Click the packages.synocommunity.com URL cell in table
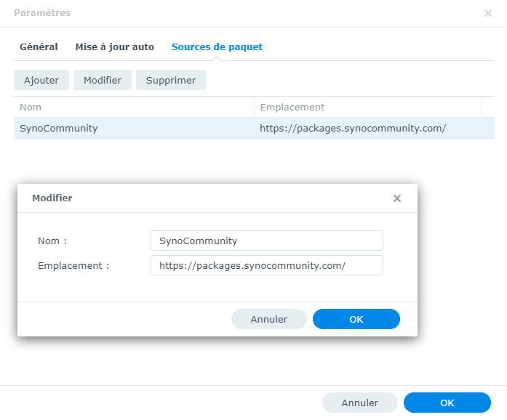Viewport: 507px width, 420px height. tap(353, 129)
